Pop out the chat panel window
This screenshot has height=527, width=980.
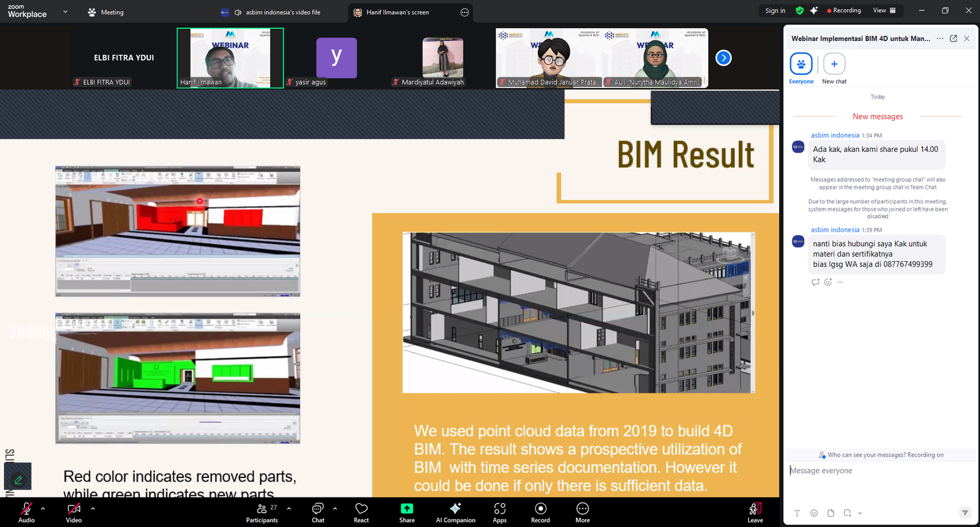954,39
